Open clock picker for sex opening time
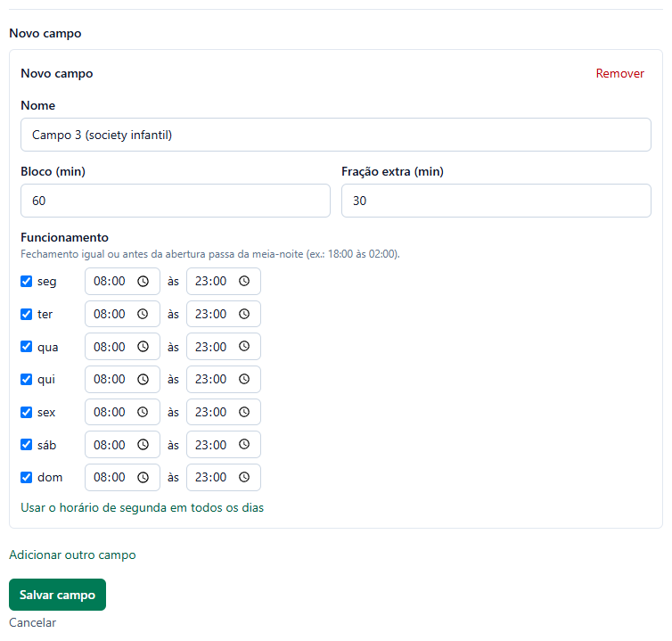This screenshot has width=672, height=641. tap(143, 413)
